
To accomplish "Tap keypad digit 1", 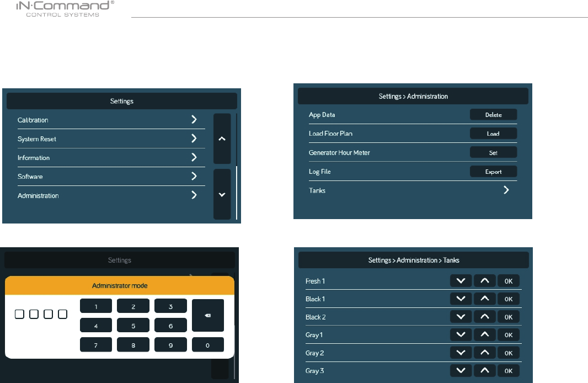I will (x=96, y=306).
